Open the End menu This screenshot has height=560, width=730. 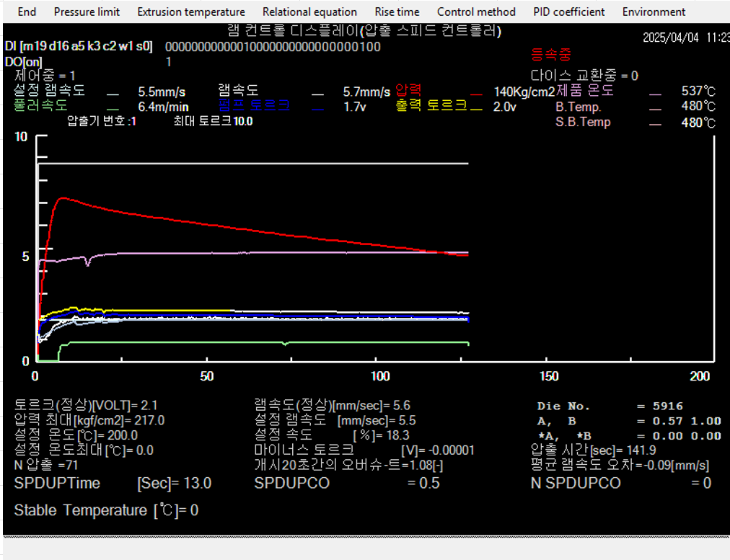27,12
